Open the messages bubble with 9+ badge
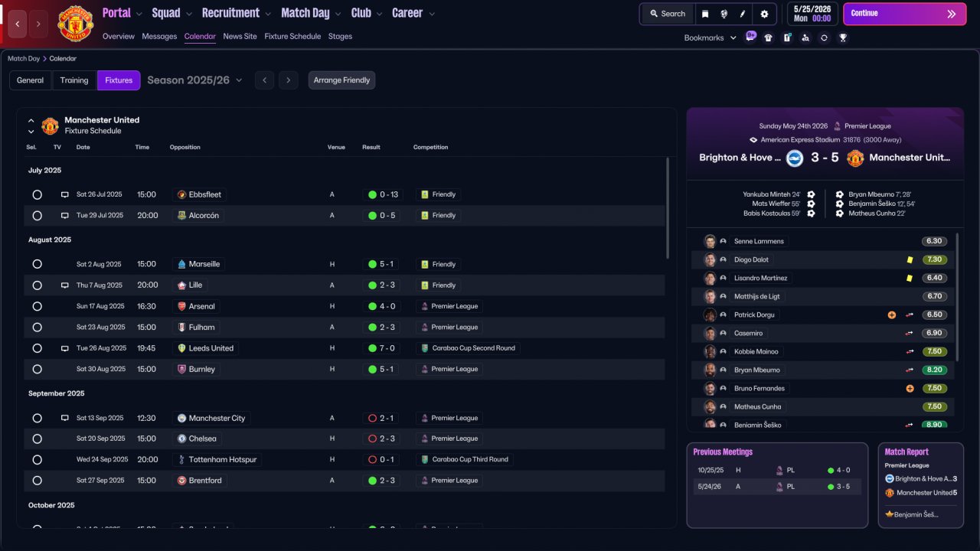The image size is (980, 551). coord(750,37)
